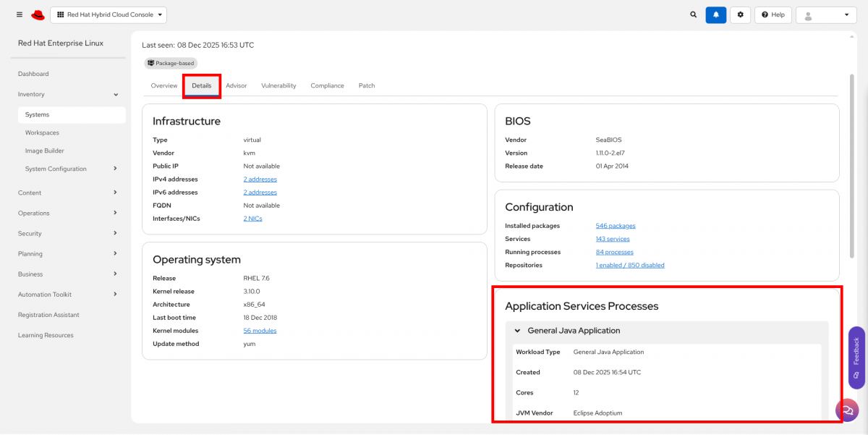Switch to the Vulnerability tab
The height and width of the screenshot is (435, 868).
click(x=278, y=85)
